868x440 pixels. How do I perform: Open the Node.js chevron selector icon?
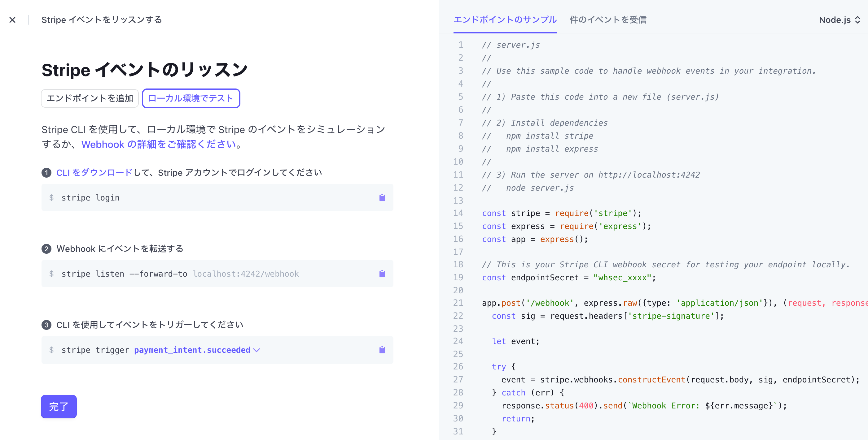click(x=857, y=20)
